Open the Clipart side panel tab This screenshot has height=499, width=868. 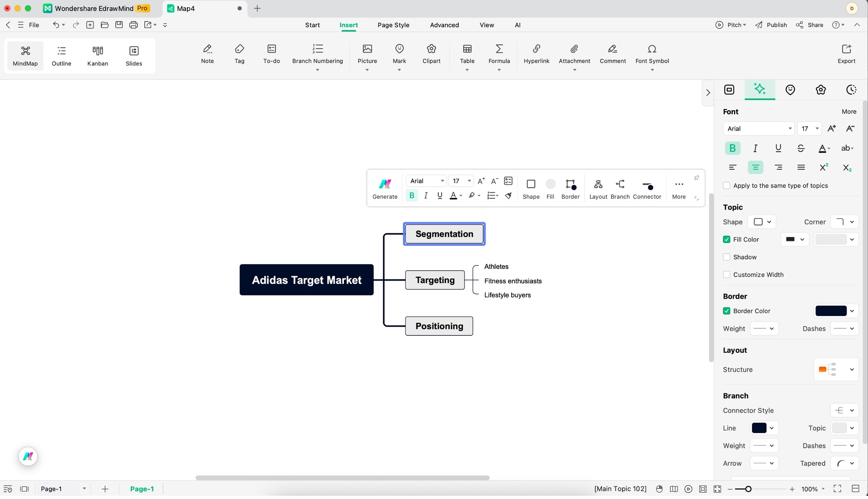tap(820, 90)
